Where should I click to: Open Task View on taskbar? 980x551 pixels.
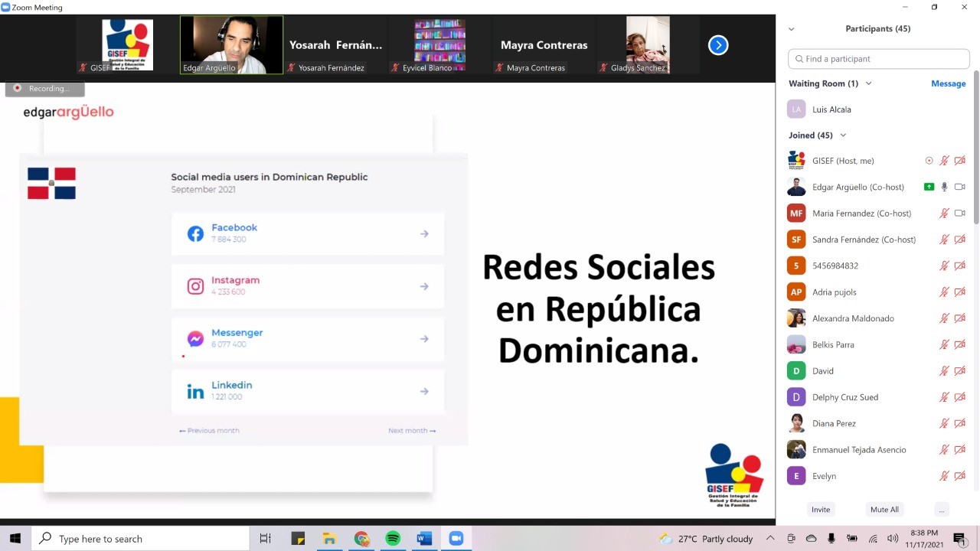[266, 539]
